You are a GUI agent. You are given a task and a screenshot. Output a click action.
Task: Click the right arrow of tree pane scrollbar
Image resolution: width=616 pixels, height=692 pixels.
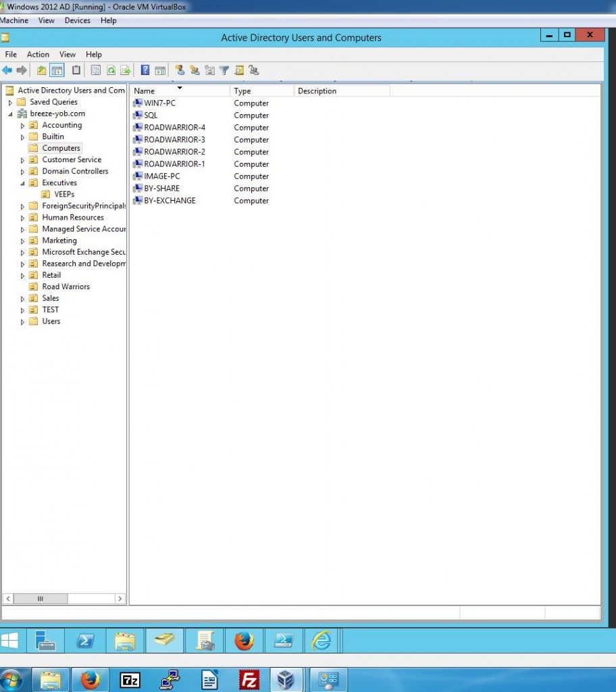[x=120, y=599]
